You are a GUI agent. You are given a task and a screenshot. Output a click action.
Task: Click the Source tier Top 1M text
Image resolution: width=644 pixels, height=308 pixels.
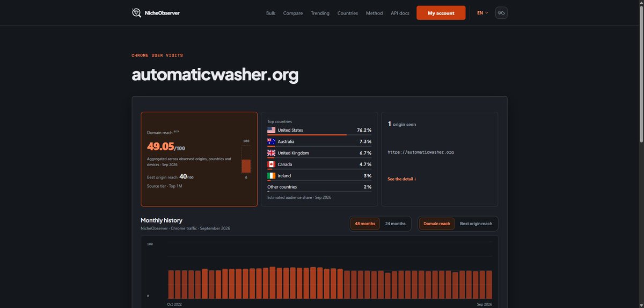(x=165, y=186)
